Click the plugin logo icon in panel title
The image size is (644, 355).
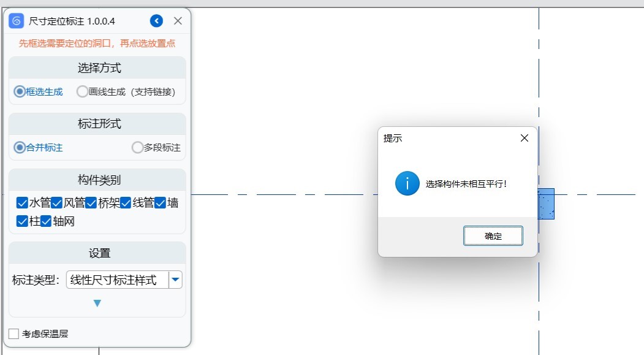coord(16,21)
